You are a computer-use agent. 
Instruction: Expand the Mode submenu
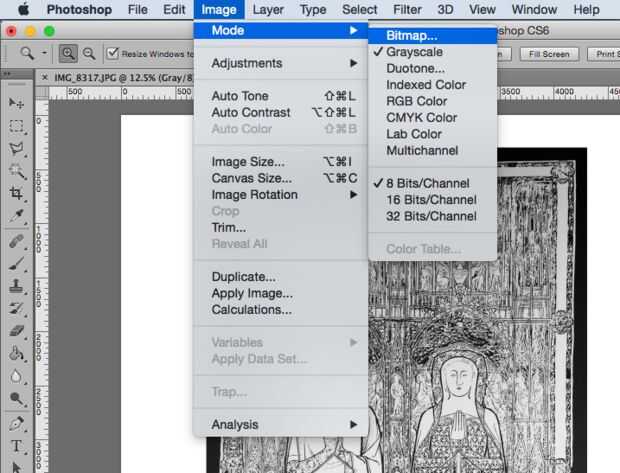click(x=280, y=30)
